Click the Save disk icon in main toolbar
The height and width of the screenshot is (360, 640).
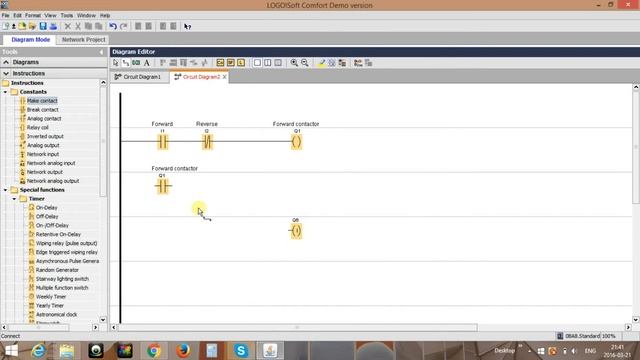[x=43, y=27]
